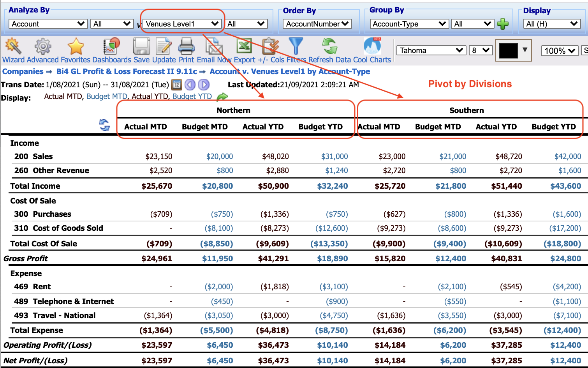The image size is (588, 368).
Task: Click the Net Profit/(Loss) row label
Action: click(x=35, y=361)
